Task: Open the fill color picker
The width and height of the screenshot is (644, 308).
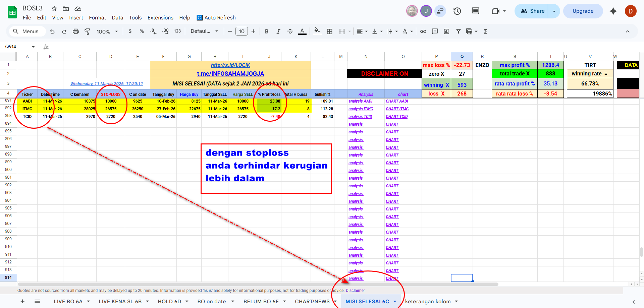Action: tap(317, 31)
